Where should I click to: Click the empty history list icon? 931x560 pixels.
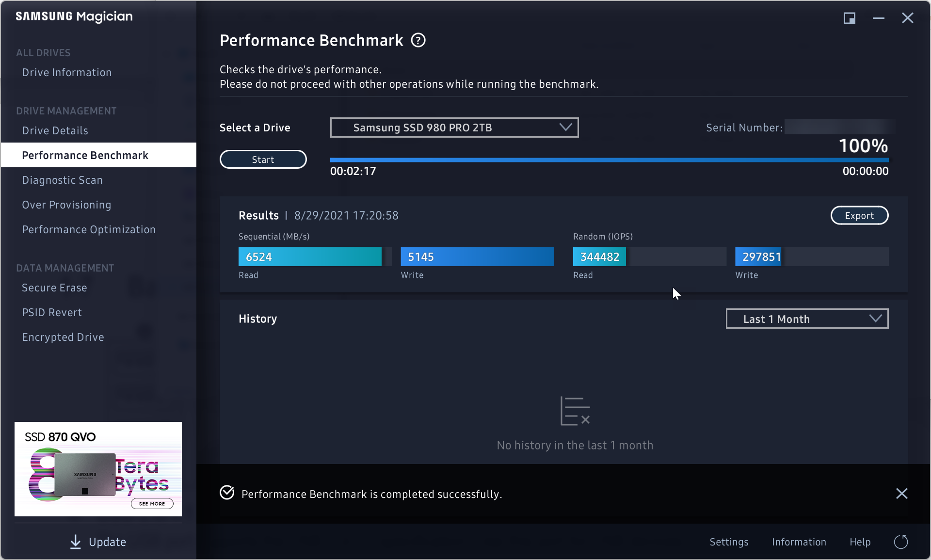tap(575, 411)
